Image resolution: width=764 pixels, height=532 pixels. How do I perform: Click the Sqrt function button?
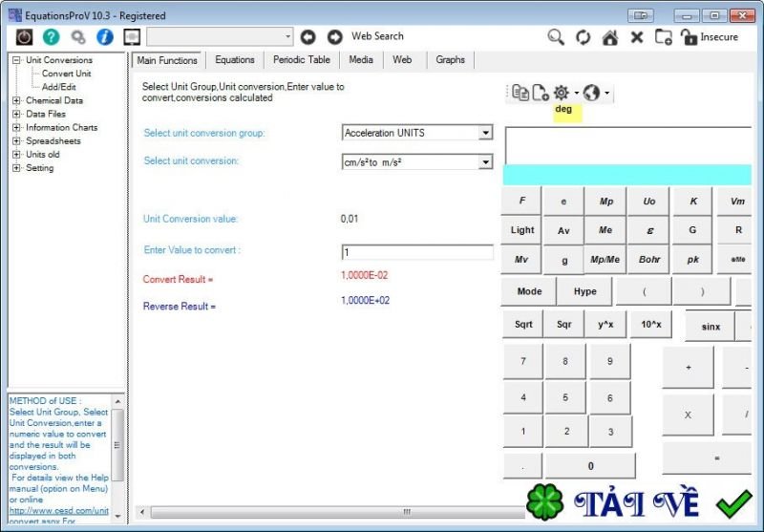coord(523,325)
